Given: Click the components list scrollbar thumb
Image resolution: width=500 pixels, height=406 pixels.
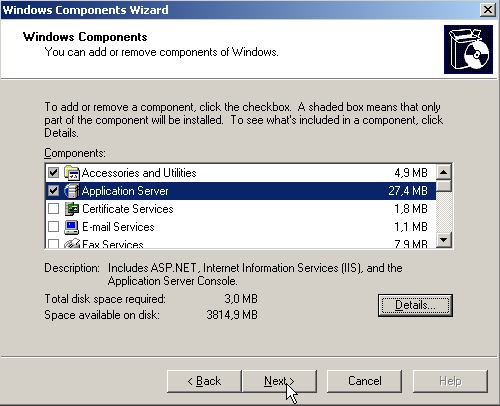Looking at the screenshot, I should tap(444, 186).
